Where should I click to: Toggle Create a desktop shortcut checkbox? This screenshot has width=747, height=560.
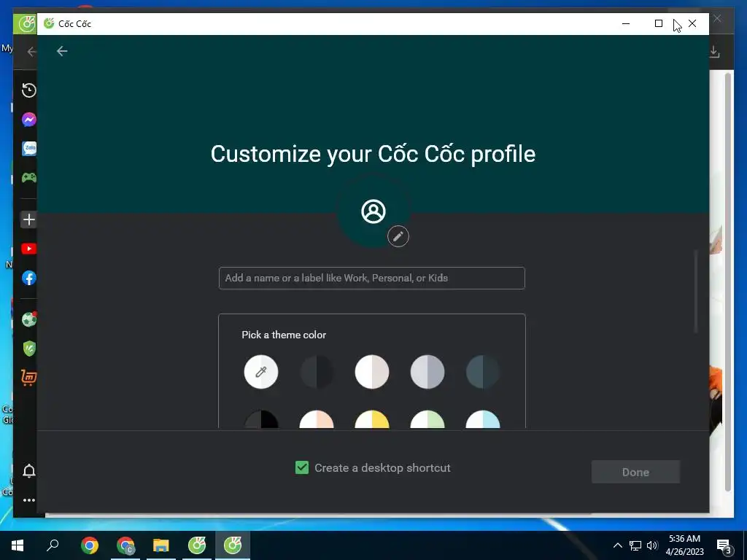301,467
